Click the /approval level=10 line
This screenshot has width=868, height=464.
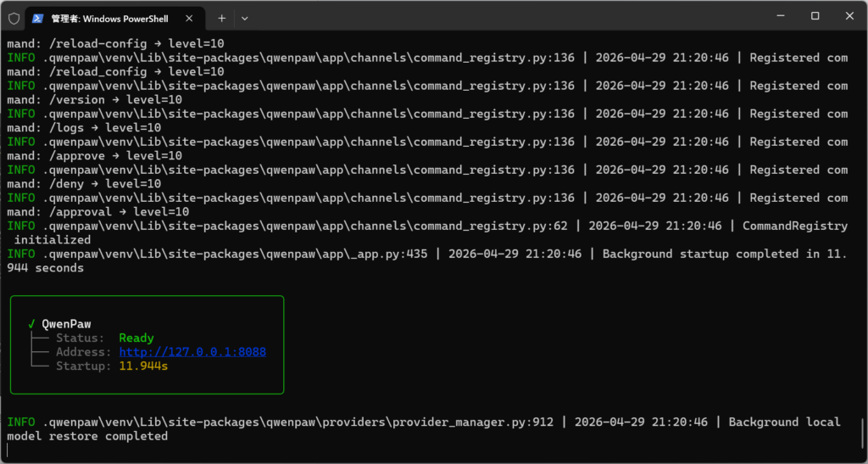click(98, 212)
